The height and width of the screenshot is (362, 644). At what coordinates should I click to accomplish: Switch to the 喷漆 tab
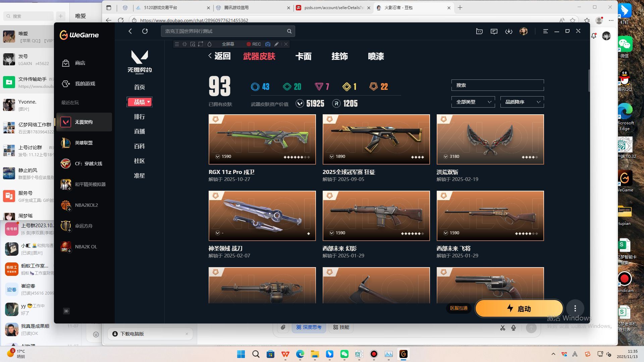point(376,56)
